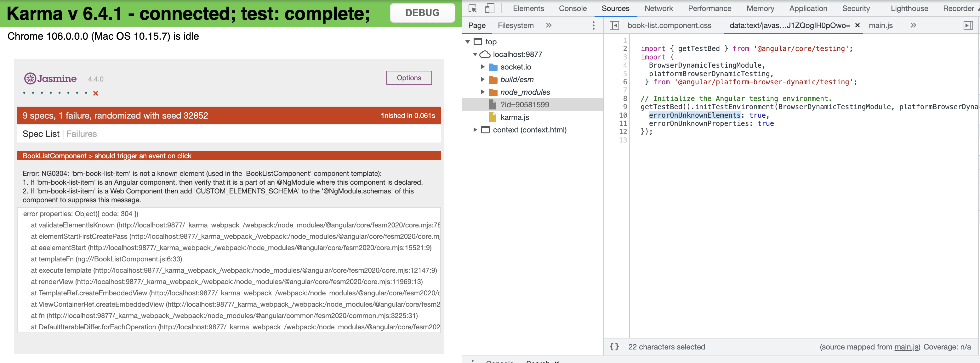980x363 pixels.
Task: Click the socket.io folder icon
Action: click(493, 66)
